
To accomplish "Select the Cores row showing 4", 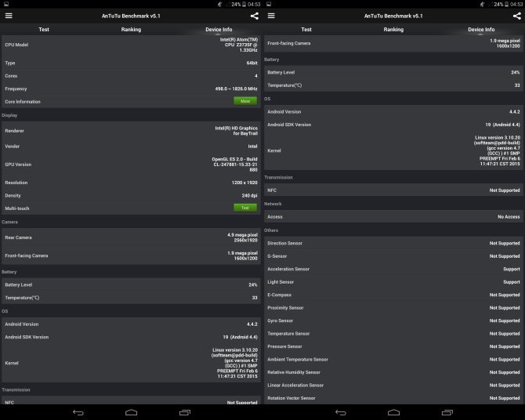I will [x=132, y=76].
